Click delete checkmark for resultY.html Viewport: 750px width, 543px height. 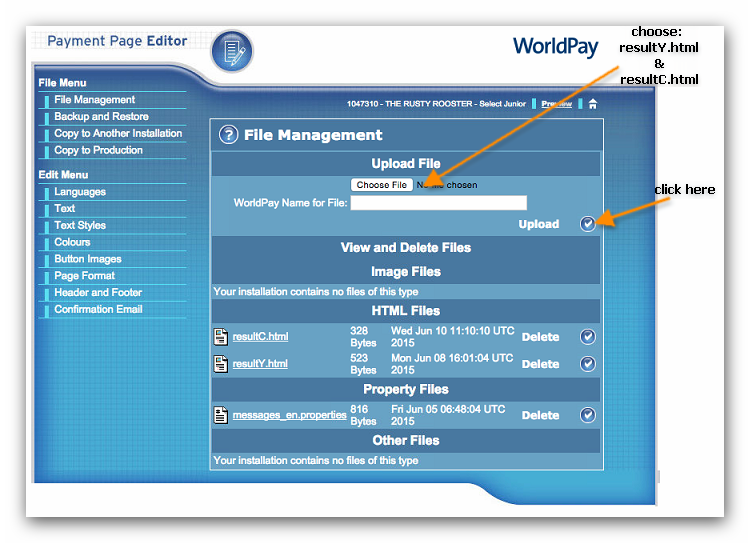pyautogui.click(x=588, y=364)
